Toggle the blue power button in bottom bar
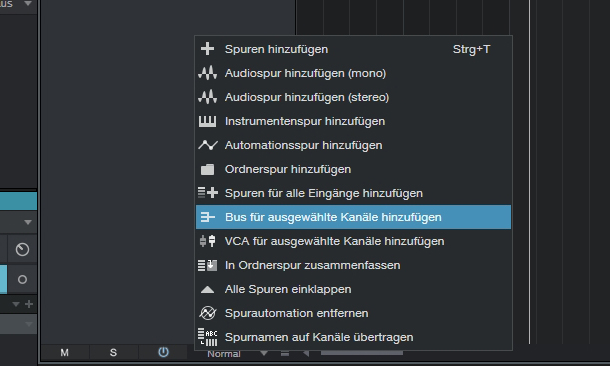This screenshot has width=610, height=366. click(163, 352)
